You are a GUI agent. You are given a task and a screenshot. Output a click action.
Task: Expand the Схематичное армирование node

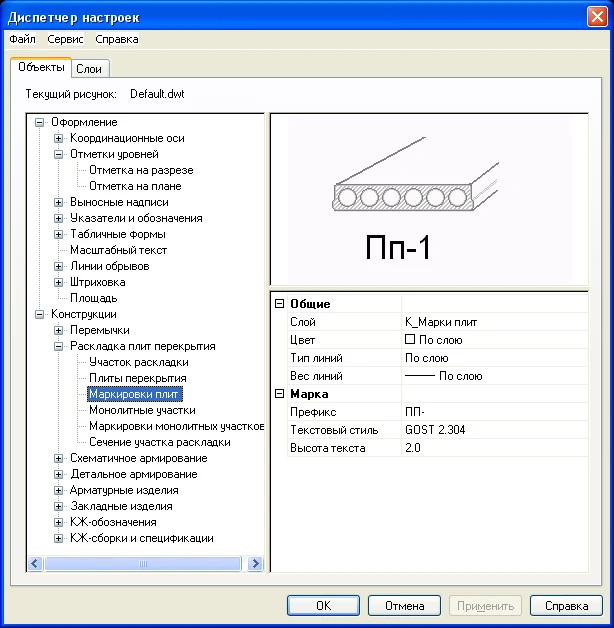[x=59, y=458]
